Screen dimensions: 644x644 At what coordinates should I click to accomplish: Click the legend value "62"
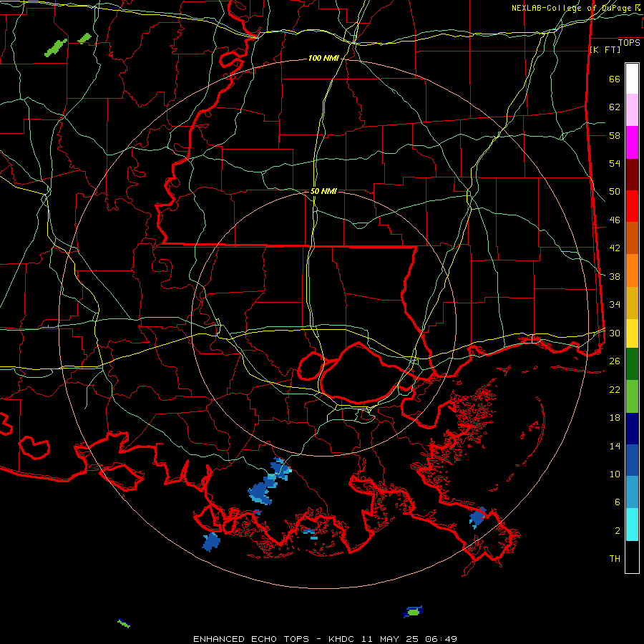tap(615, 107)
